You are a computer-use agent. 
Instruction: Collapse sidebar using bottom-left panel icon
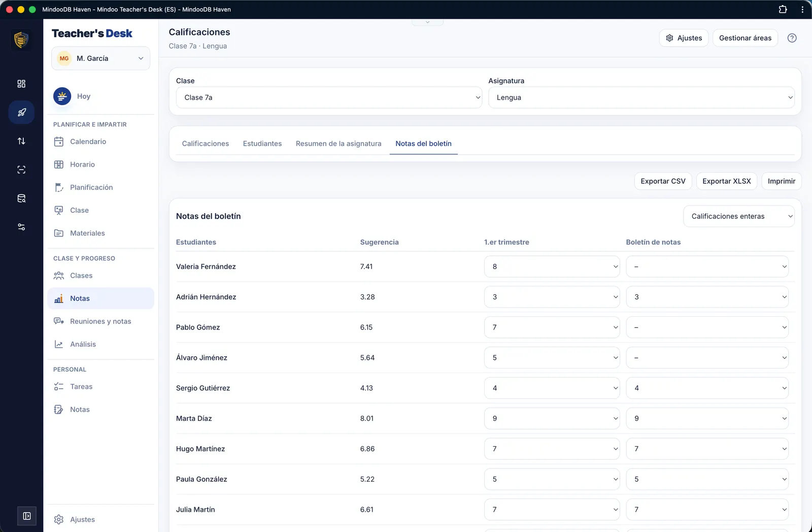[27, 516]
